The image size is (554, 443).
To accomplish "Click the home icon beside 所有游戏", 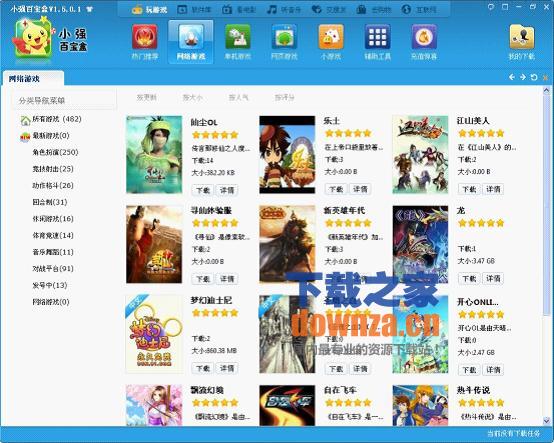I will [x=25, y=120].
